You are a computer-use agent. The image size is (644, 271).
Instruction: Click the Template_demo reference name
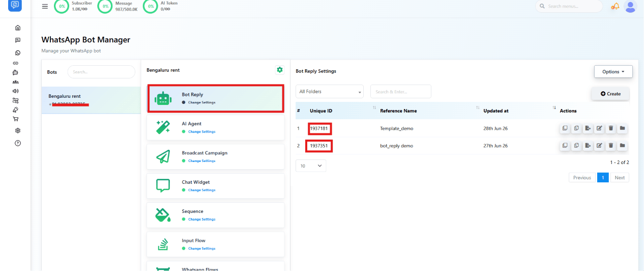397,128
